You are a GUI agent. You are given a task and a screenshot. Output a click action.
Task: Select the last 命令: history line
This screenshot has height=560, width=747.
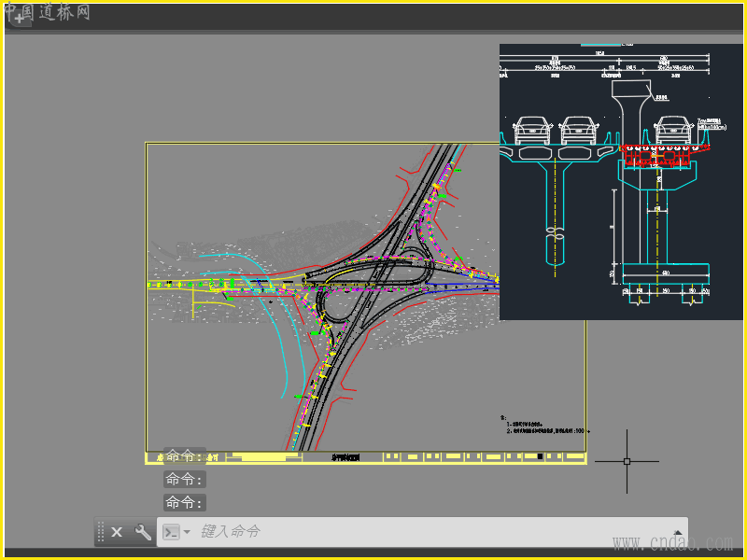184,503
